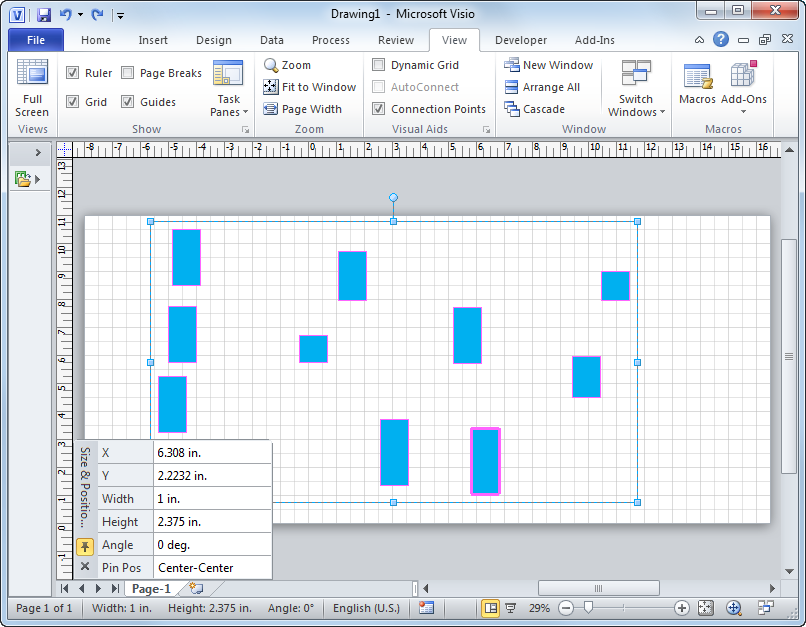Click the Save icon in quick access toolbar
806x627 pixels.
[x=43, y=15]
